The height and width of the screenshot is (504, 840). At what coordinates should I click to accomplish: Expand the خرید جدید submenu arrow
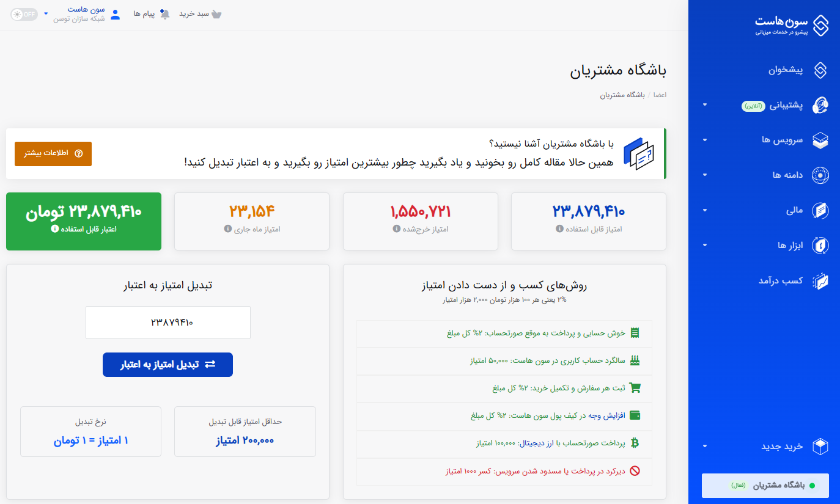pos(705,447)
